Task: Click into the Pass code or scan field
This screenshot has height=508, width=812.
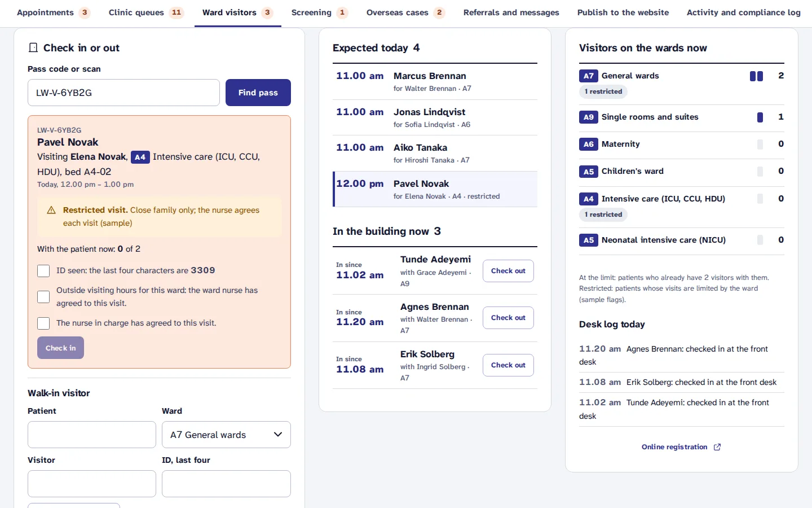Action: [123, 93]
